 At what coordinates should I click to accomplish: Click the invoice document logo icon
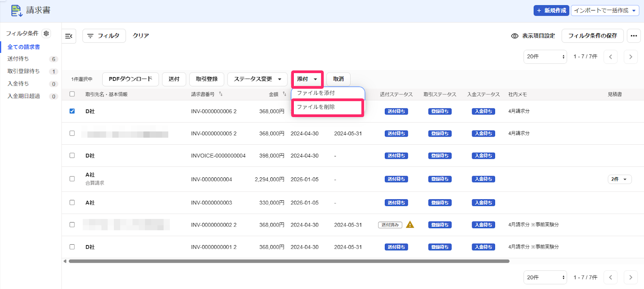[17, 10]
